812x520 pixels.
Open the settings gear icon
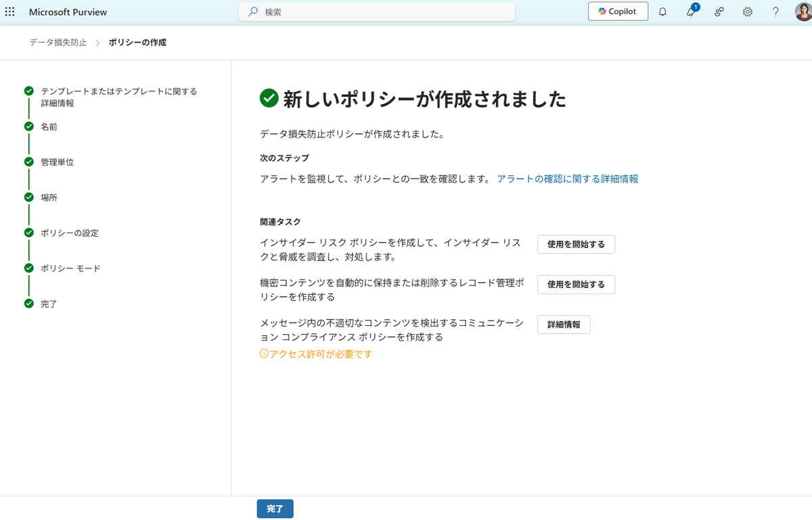tap(748, 12)
